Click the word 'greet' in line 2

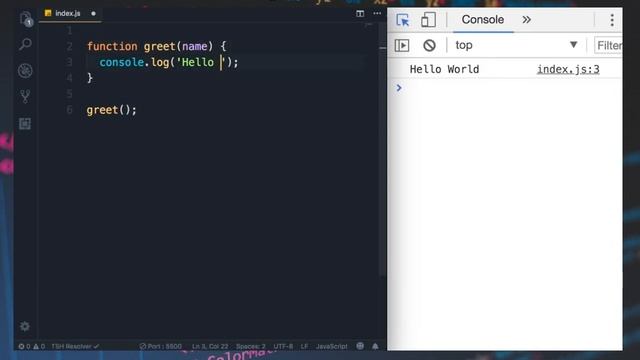(x=159, y=47)
